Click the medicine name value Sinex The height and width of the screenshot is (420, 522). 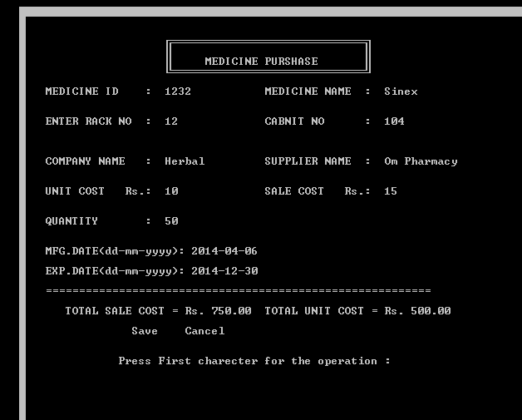(401, 91)
